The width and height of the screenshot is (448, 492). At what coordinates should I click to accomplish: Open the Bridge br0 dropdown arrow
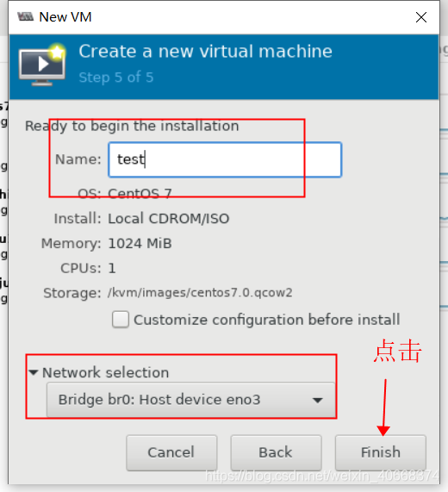tap(318, 400)
